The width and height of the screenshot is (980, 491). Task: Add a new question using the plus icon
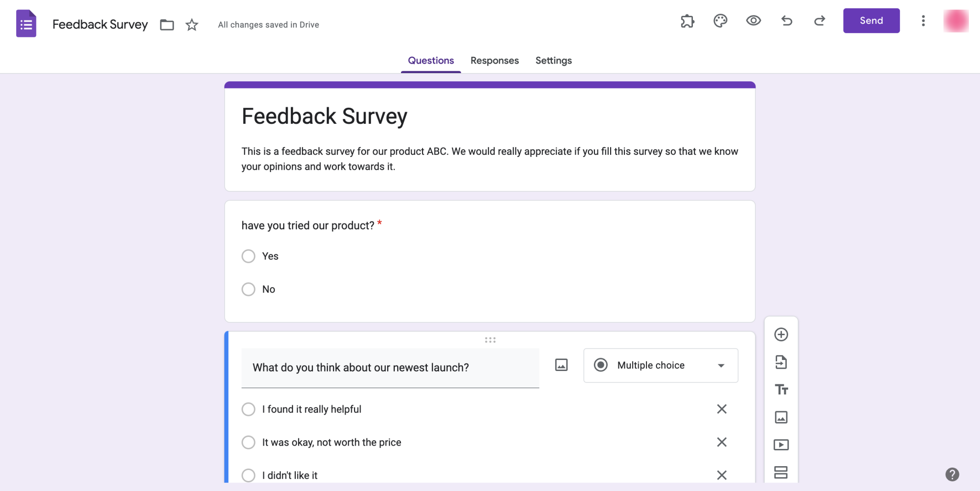781,334
